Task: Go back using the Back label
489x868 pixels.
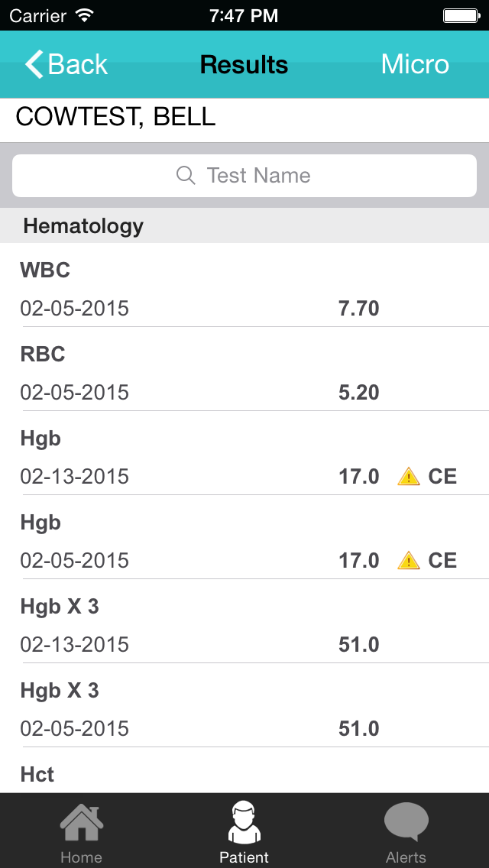Action: click(x=77, y=64)
